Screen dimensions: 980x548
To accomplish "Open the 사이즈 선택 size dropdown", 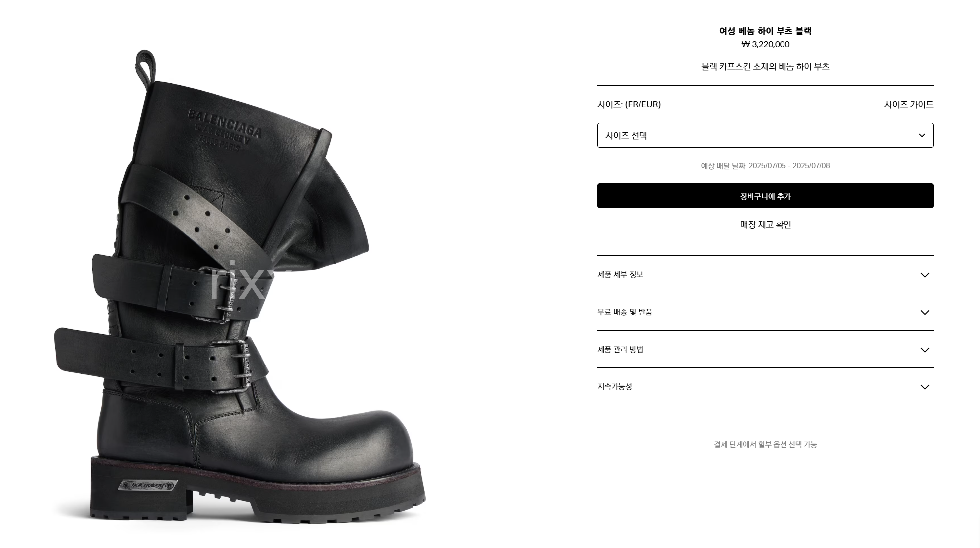I will [x=765, y=135].
